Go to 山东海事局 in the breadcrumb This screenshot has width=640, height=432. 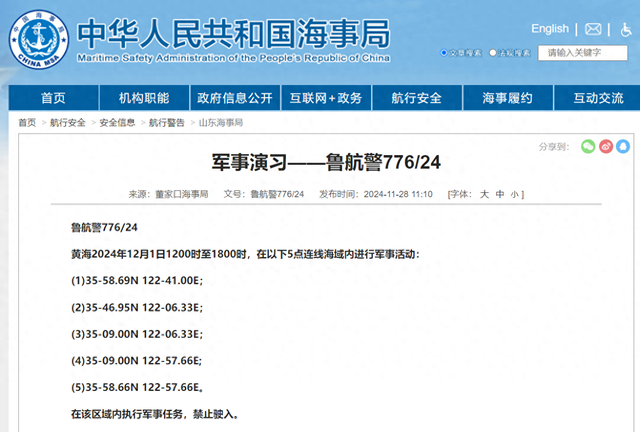[221, 122]
